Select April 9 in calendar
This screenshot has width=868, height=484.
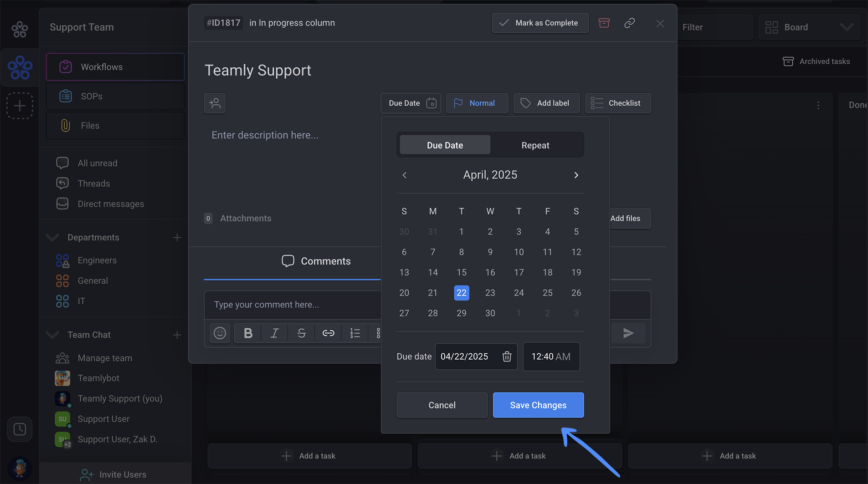(490, 252)
